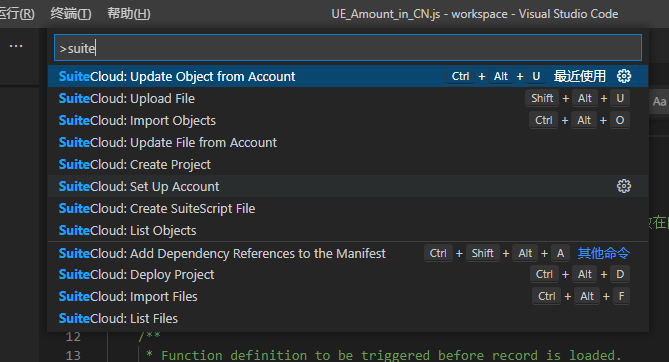This screenshot has width=669, height=362.
Task: Open the 帮助(H) menu
Action: (128, 14)
